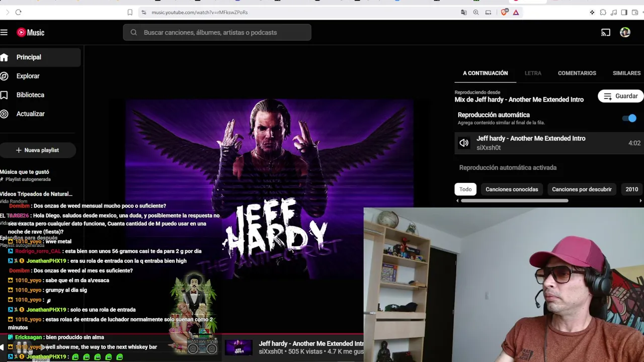
Task: Switch to the COMENTARIOS tab
Action: [577, 73]
